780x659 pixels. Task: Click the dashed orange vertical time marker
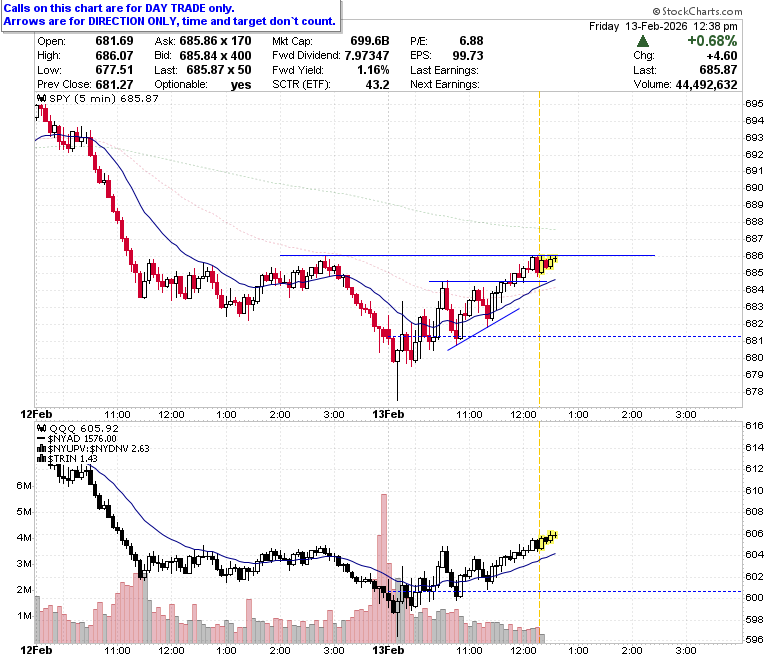[x=539, y=249]
